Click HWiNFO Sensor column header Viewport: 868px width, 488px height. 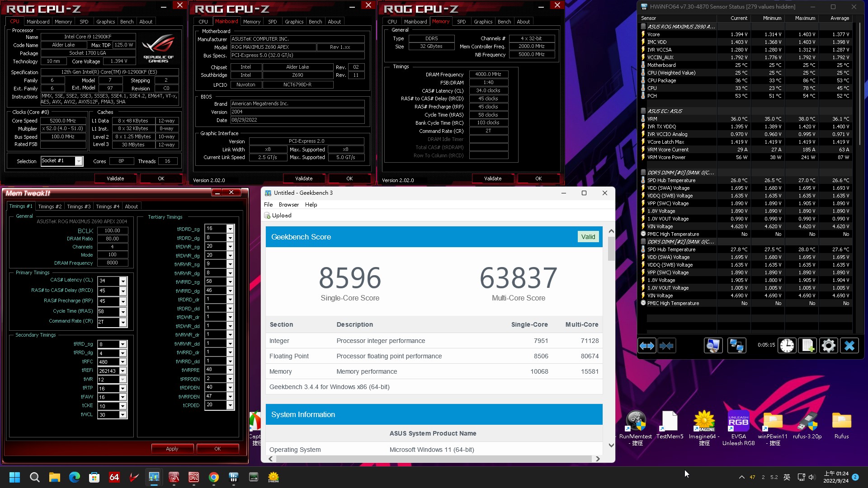coord(676,19)
